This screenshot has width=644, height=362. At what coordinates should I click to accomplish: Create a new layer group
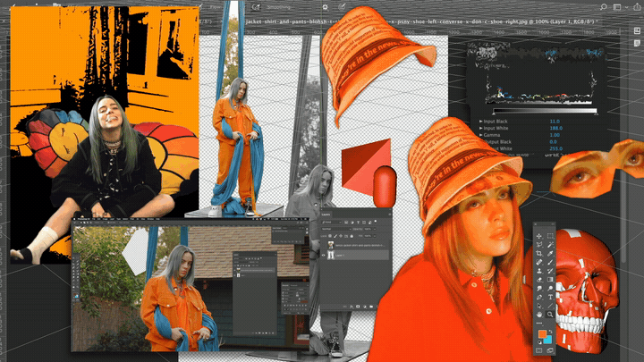pyautogui.click(x=371, y=307)
